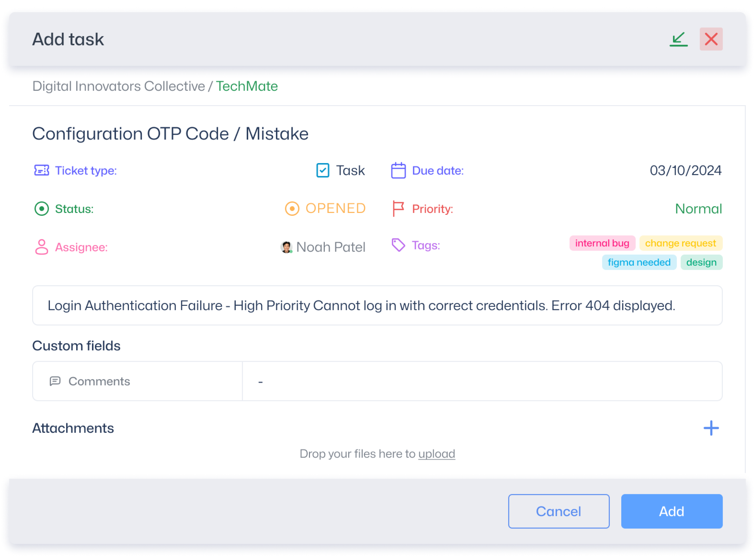Viewport: 756px width, 557px height.
Task: Click the green minimize dialog arrow icon
Action: pyautogui.click(x=679, y=39)
